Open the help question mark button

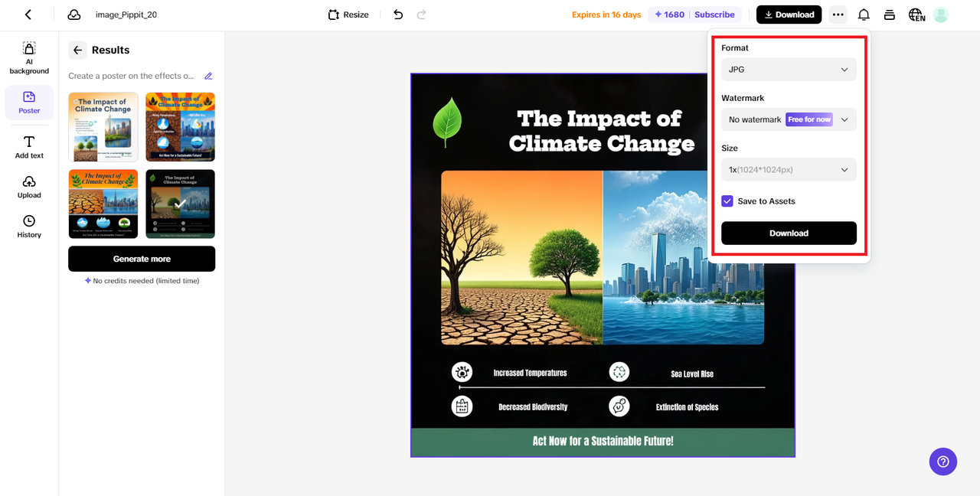942,462
